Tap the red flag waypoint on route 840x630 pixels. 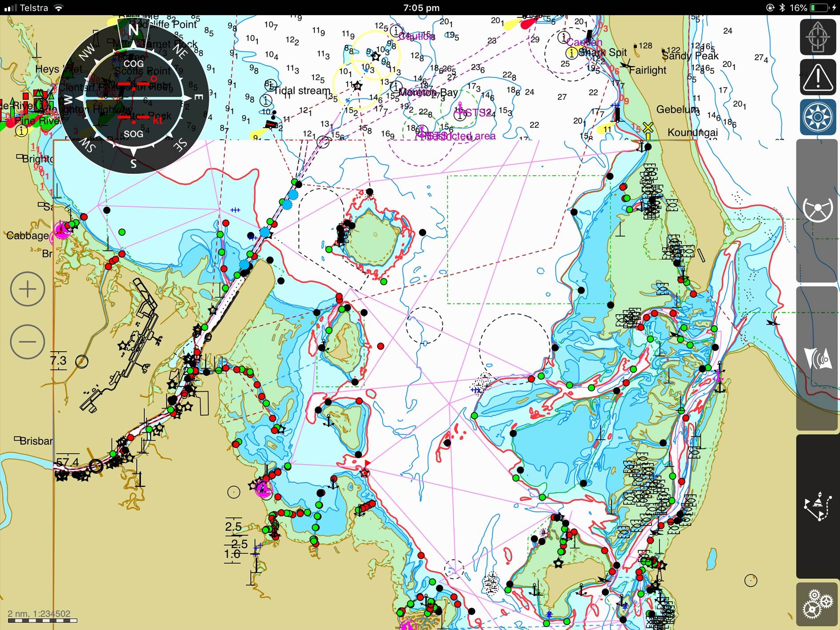tap(367, 463)
